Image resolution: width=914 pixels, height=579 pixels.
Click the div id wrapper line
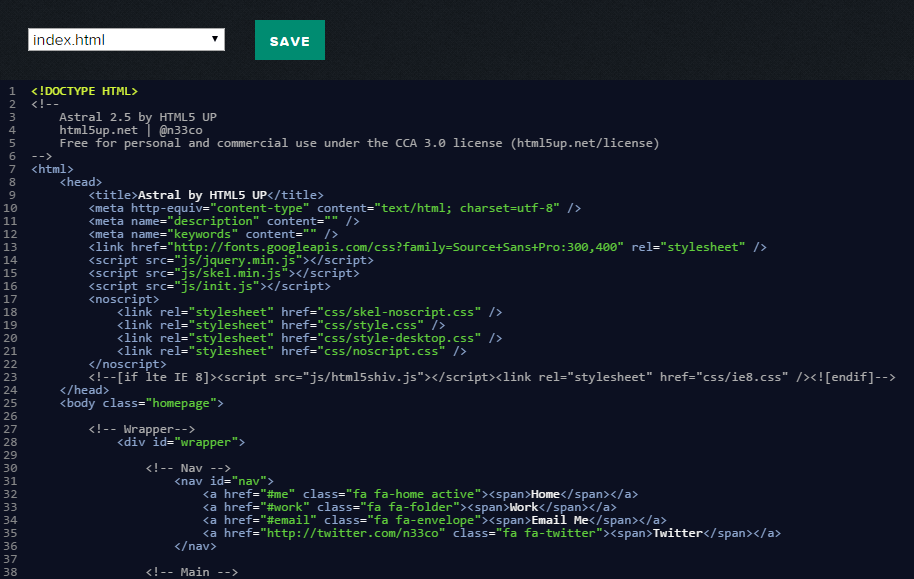(x=181, y=442)
